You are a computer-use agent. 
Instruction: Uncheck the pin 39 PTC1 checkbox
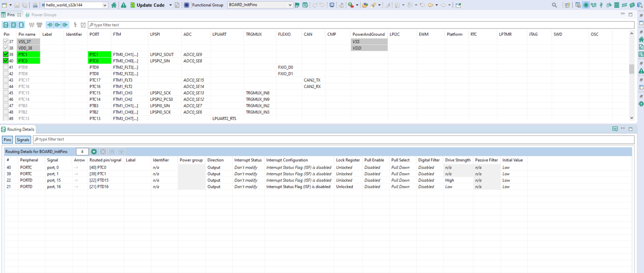point(5,55)
